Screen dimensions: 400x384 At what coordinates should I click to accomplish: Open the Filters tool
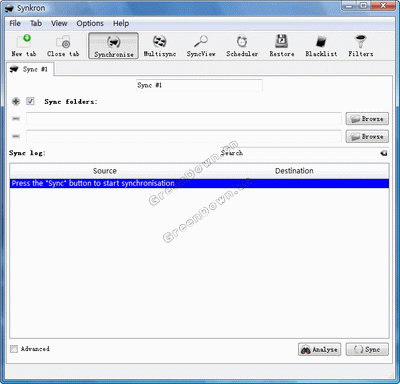[x=361, y=46]
